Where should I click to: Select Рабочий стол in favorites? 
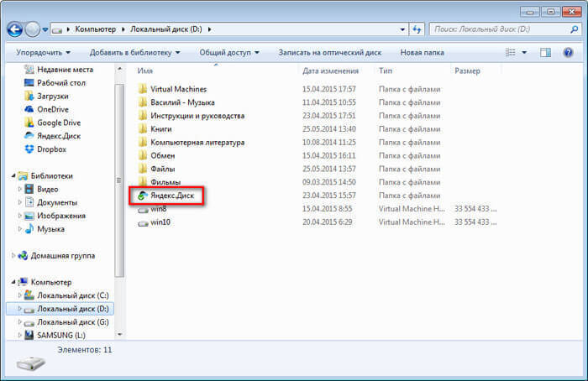(x=55, y=83)
